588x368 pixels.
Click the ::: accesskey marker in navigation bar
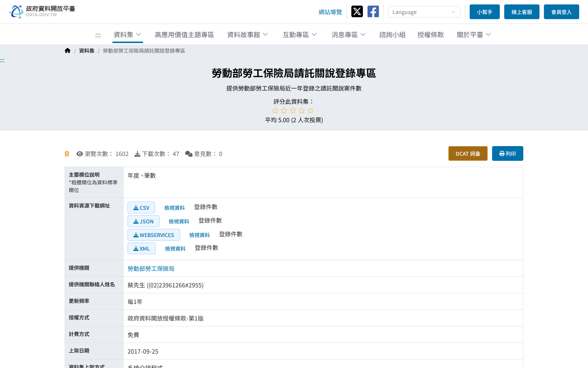(98, 35)
